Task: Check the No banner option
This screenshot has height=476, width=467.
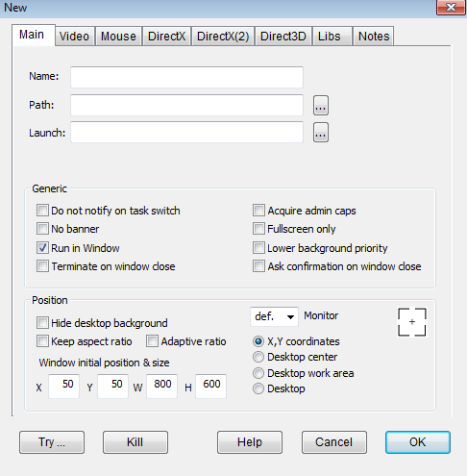Action: pyautogui.click(x=42, y=229)
